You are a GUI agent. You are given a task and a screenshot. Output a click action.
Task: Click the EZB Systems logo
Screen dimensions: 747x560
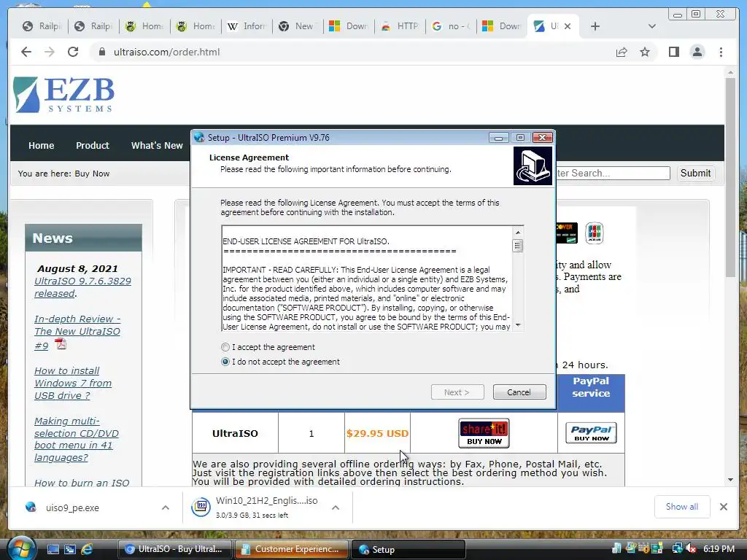[x=64, y=94]
